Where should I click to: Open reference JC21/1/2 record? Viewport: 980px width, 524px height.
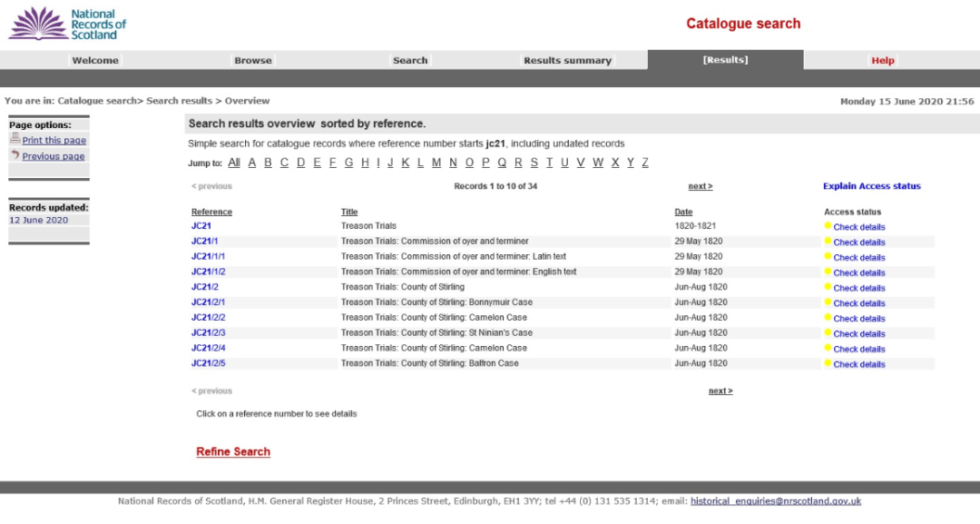point(208,272)
